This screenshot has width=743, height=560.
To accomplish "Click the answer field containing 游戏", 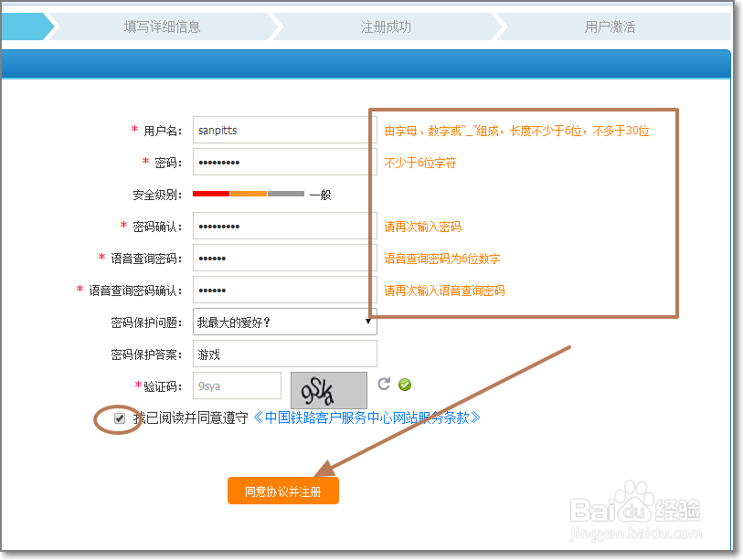I will pos(283,354).
